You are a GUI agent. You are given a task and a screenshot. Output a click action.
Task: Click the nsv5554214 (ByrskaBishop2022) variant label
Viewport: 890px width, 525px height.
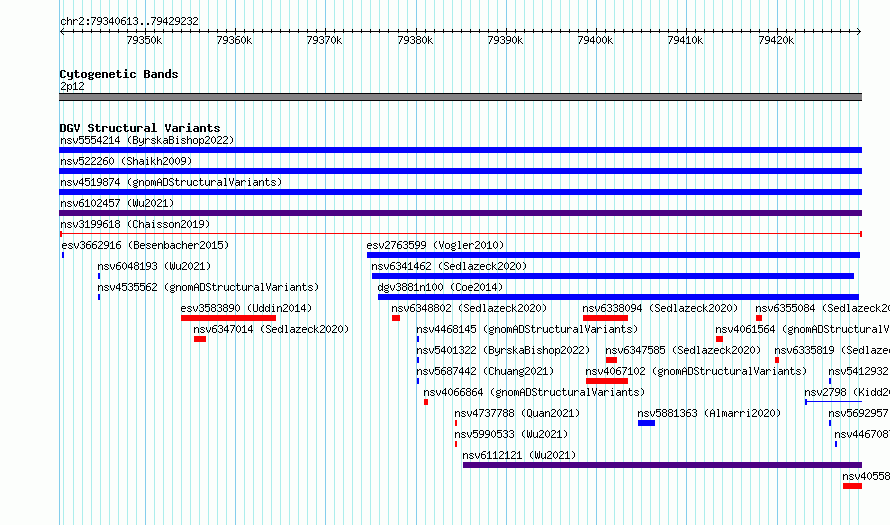147,140
